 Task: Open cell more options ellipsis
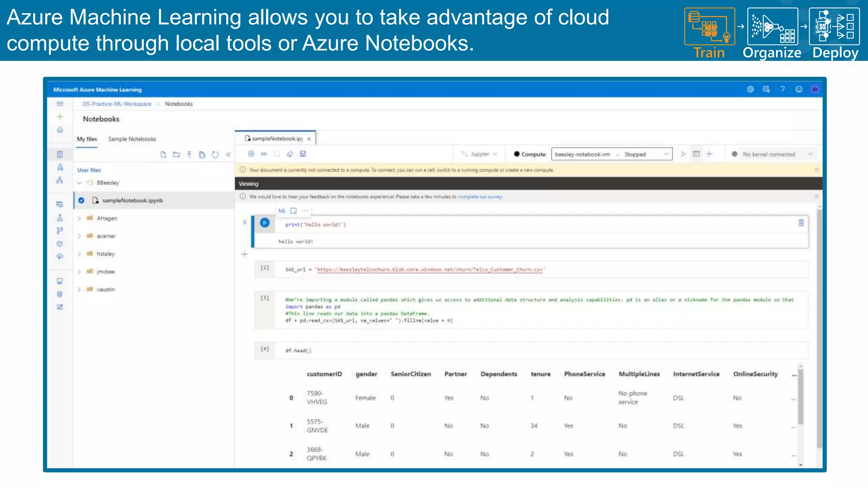point(305,211)
